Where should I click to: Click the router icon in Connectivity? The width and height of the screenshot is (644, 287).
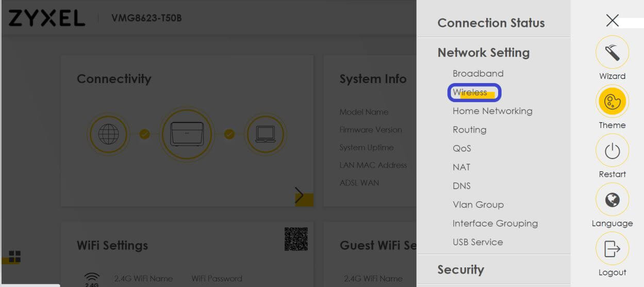coord(186,134)
